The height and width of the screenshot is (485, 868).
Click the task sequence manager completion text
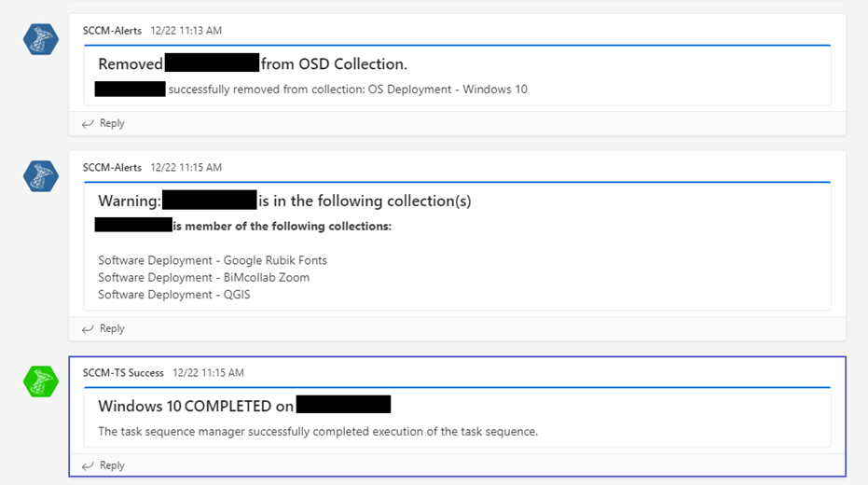click(x=318, y=432)
